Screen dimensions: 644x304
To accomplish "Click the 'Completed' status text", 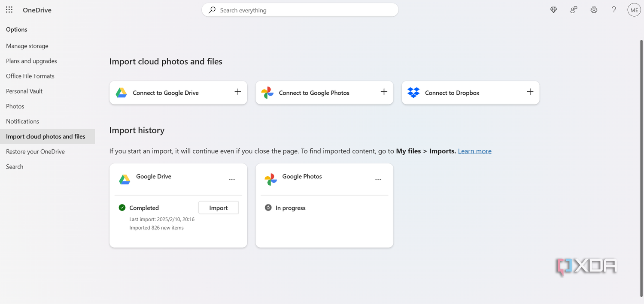I will [144, 208].
